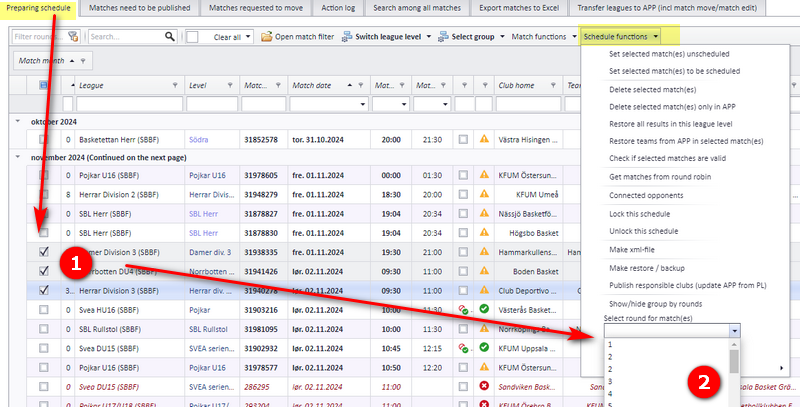
Task: Click the Select group icon
Action: 443,37
